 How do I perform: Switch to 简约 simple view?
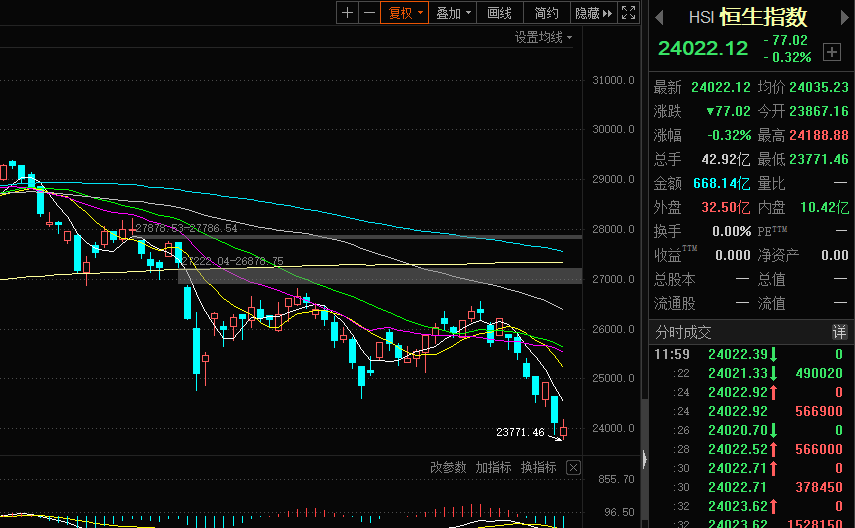[546, 13]
